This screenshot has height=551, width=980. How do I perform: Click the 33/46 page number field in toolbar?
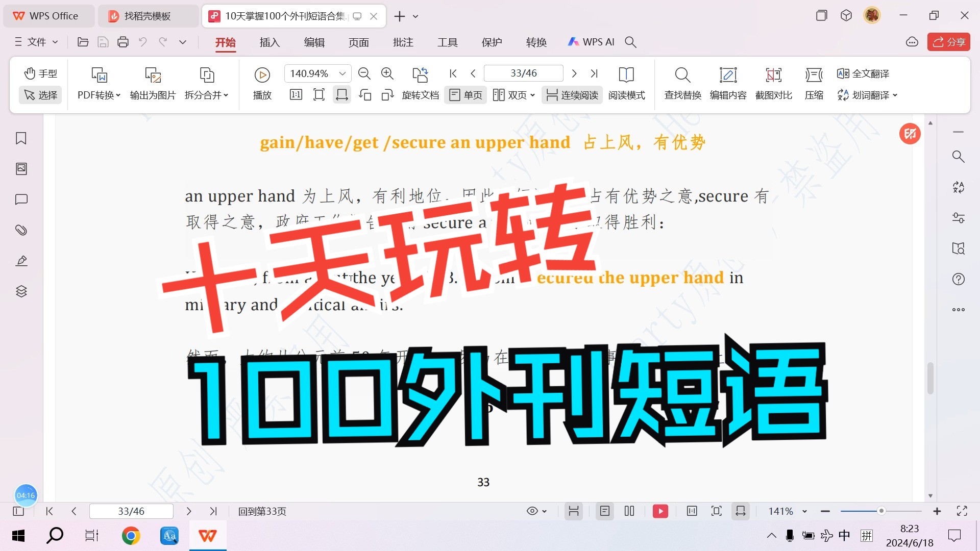(x=524, y=73)
